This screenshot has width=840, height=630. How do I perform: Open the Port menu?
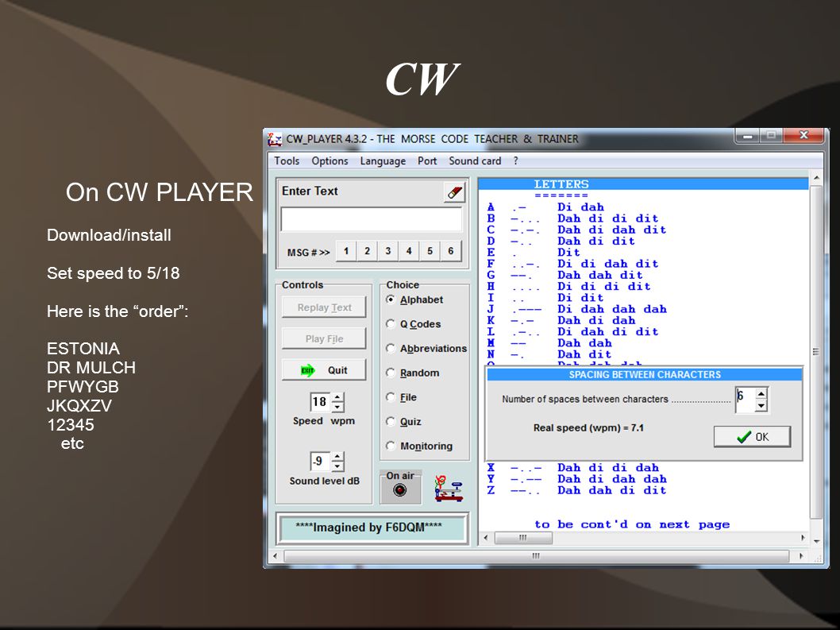pos(427,160)
